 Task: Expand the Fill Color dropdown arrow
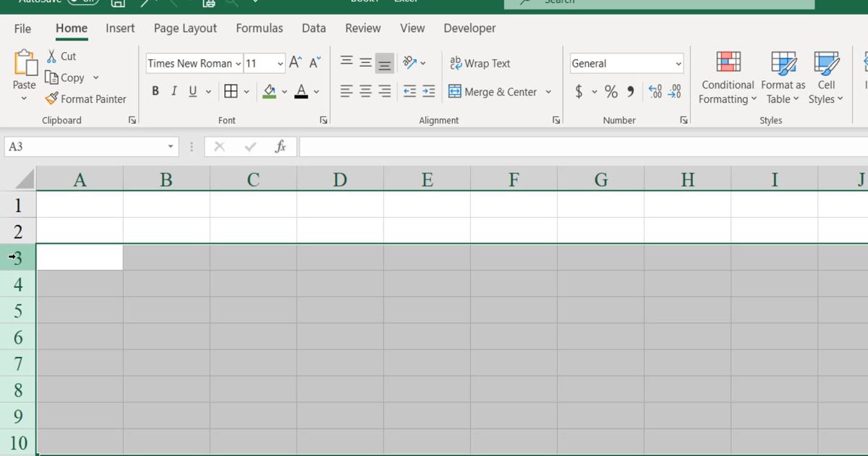pos(284,91)
